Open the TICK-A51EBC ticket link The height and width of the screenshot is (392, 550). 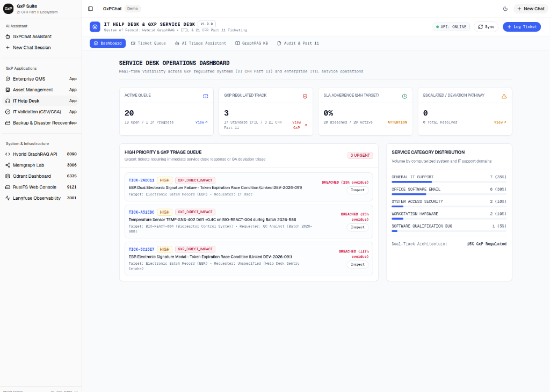click(x=141, y=212)
